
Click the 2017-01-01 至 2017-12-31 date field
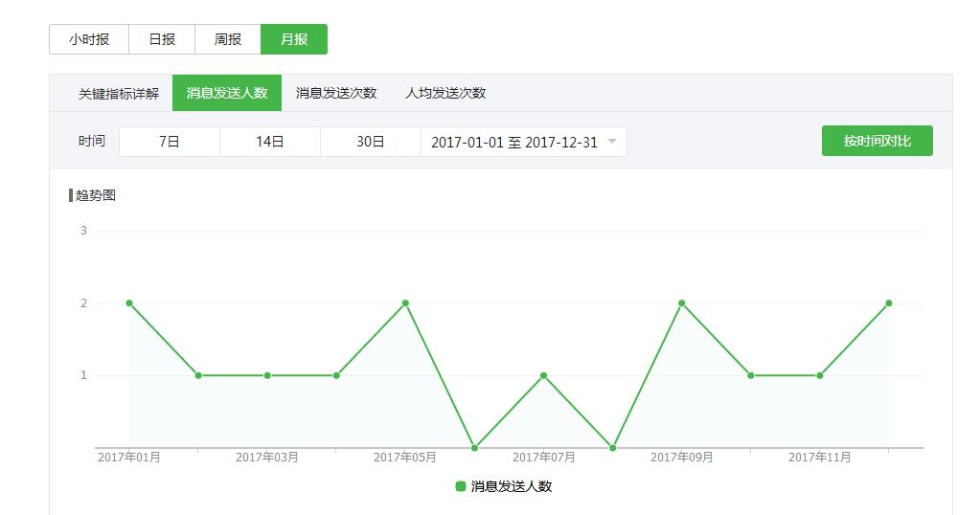pos(513,142)
